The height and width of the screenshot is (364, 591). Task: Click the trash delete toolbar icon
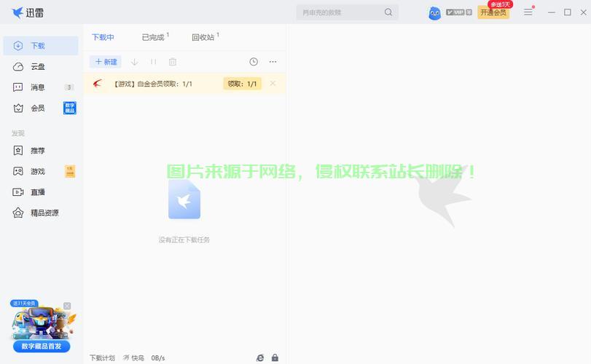click(x=173, y=62)
